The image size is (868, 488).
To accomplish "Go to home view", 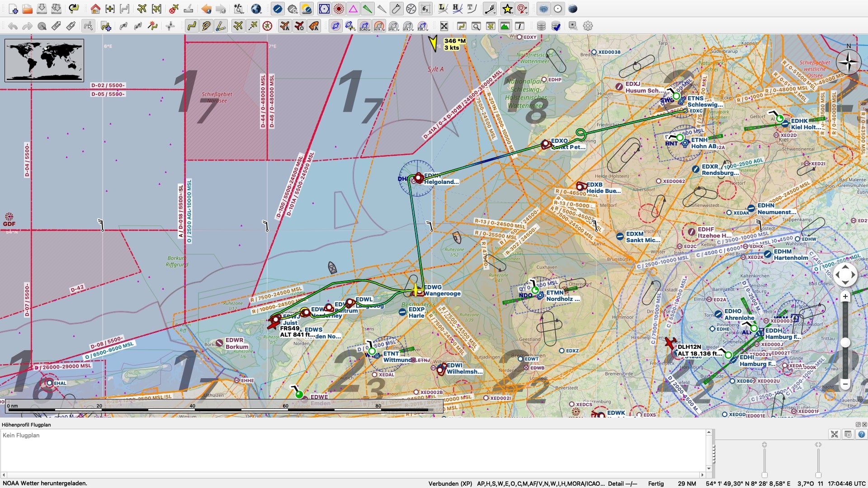I will point(95,9).
